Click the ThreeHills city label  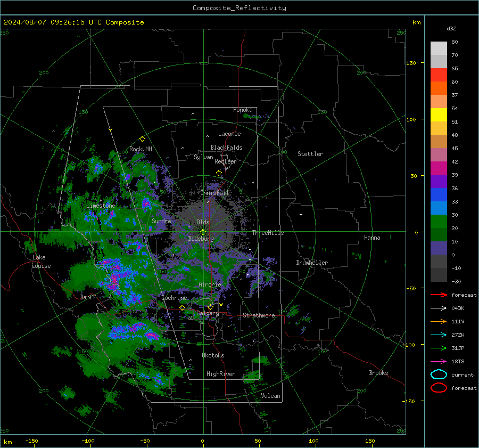click(x=268, y=233)
